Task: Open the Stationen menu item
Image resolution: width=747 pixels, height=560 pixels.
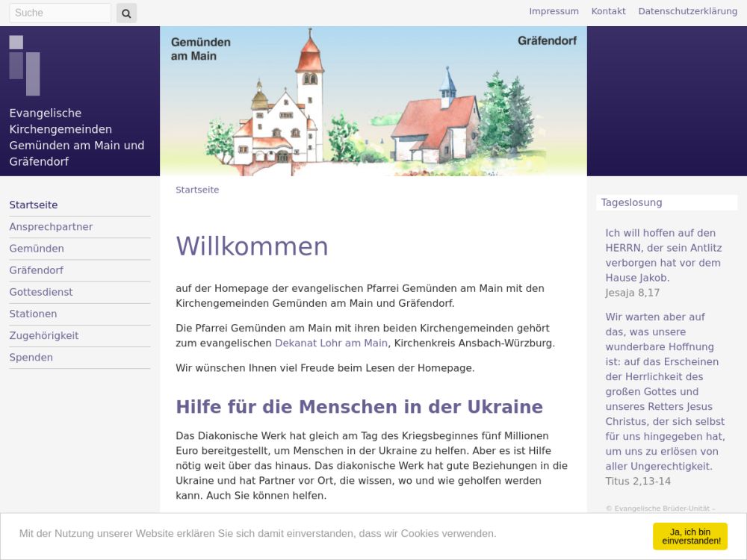Action: click(x=33, y=314)
